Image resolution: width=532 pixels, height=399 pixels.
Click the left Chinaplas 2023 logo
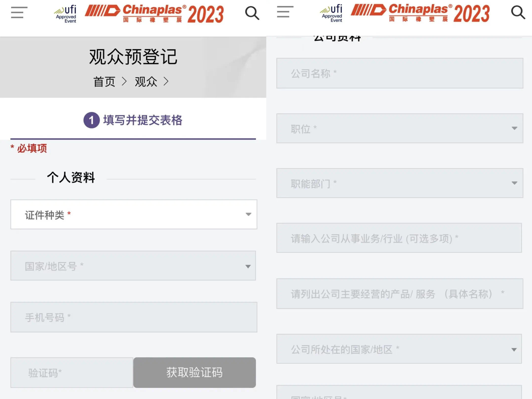pyautogui.click(x=154, y=14)
